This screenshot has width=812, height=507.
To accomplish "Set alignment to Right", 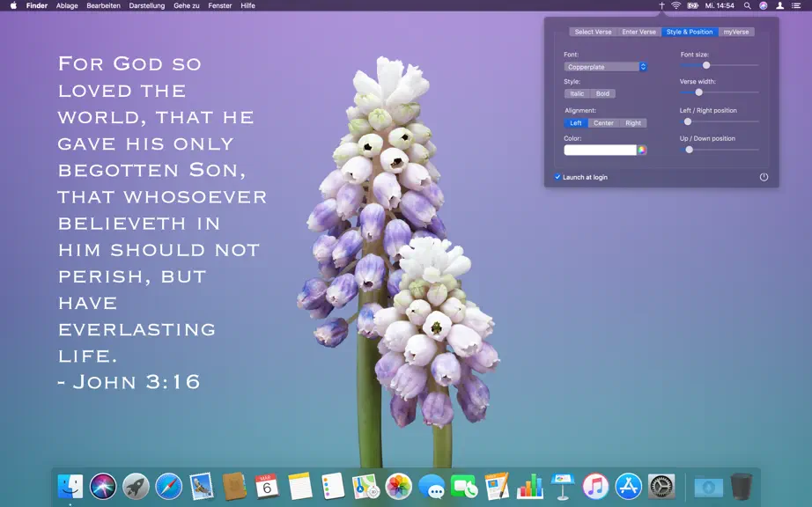I will [633, 123].
